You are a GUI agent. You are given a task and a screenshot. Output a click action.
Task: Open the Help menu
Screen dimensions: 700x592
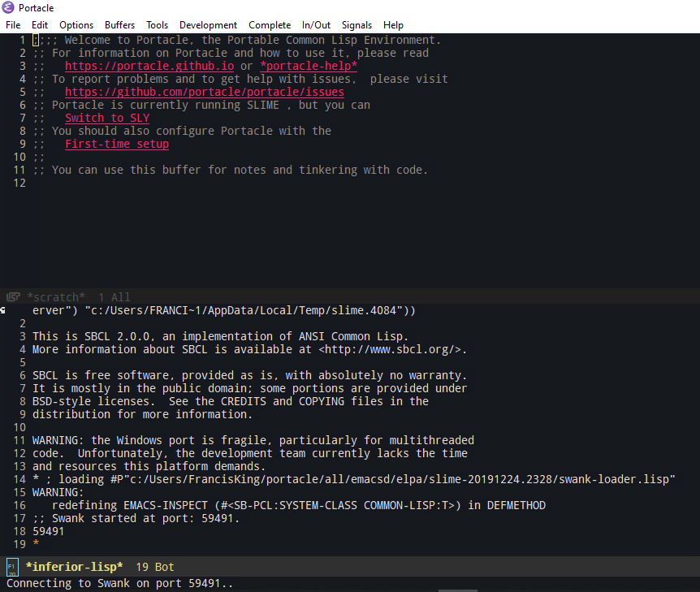[x=393, y=25]
